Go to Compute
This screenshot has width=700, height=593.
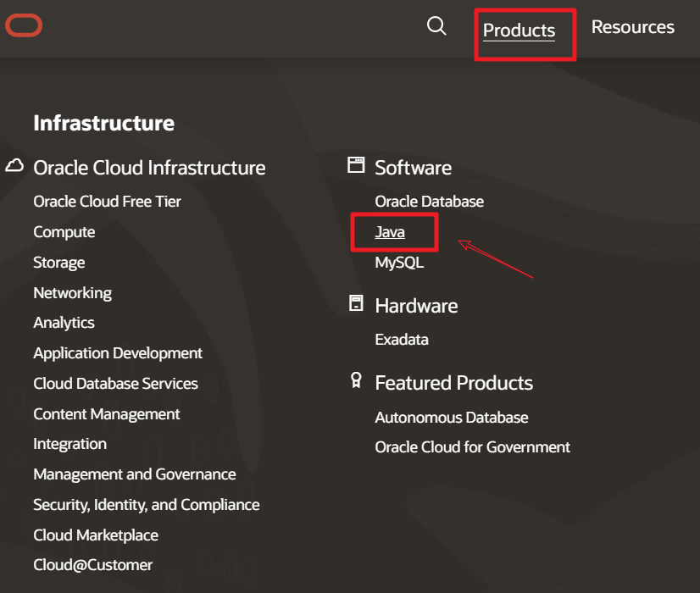pos(64,232)
